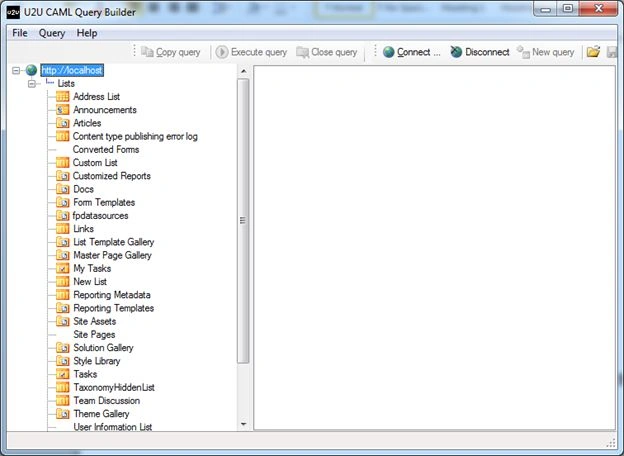Select the TaxonomyHiddenList text label
This screenshot has height=456, width=624.
tap(114, 387)
